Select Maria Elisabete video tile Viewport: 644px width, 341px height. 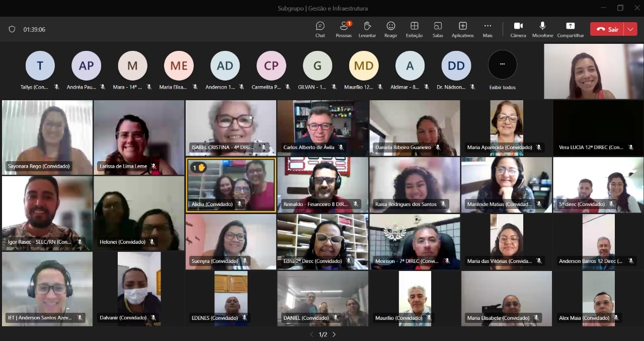coord(507,299)
